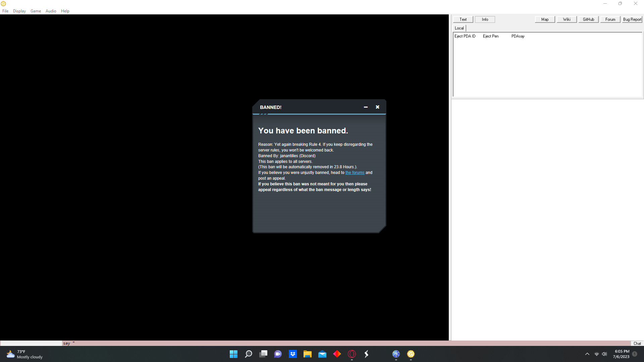
Task: Open the Wiki button
Action: tap(567, 19)
